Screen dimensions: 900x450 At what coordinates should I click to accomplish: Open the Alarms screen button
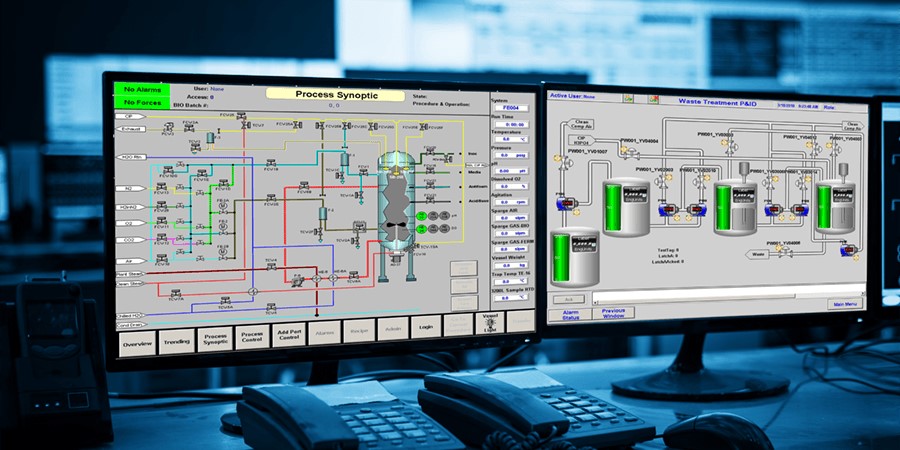point(324,332)
